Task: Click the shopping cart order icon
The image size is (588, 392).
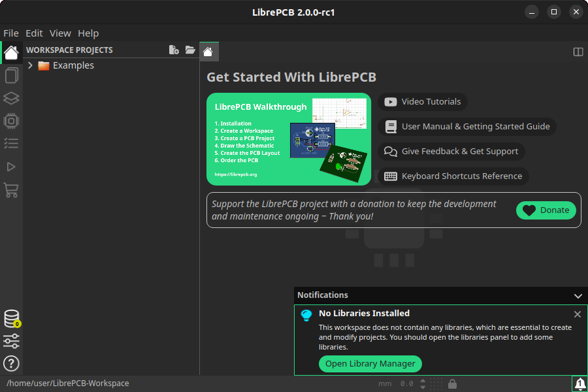Action: tap(11, 190)
